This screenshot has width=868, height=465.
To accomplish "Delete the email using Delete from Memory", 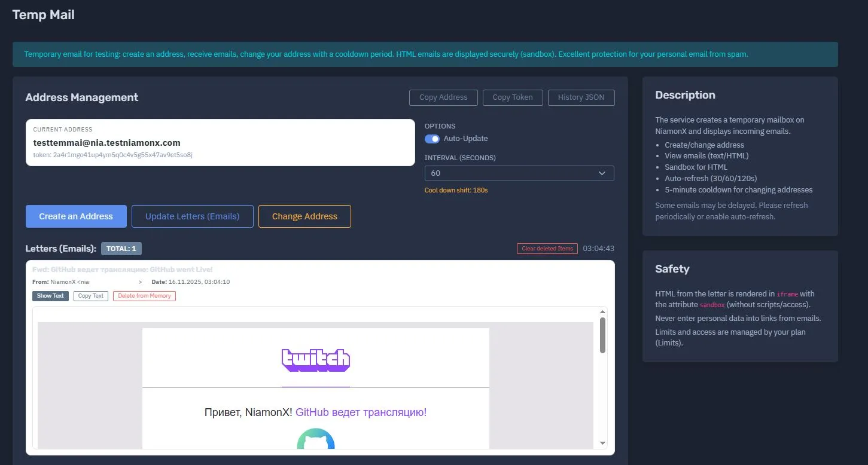I will tap(144, 296).
